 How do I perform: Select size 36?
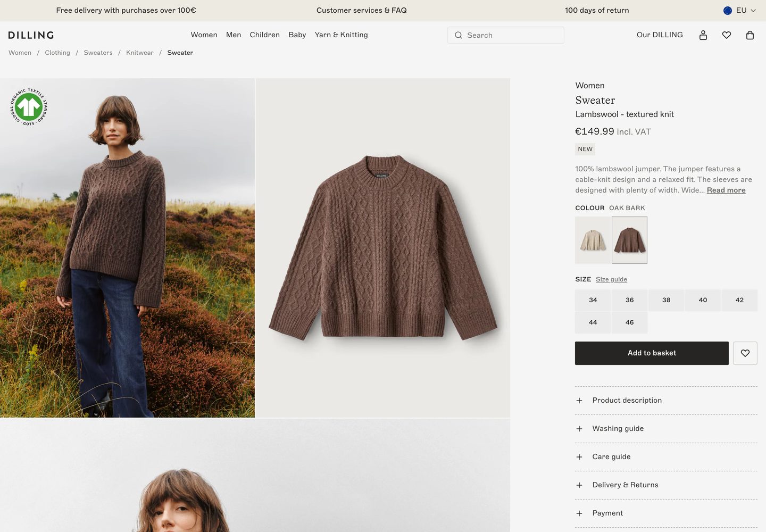tap(630, 300)
